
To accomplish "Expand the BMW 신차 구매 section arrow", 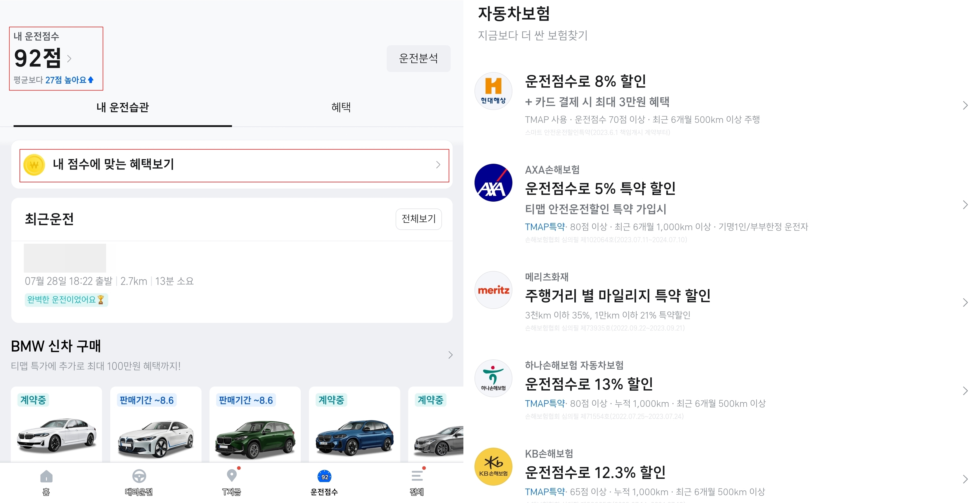I will click(x=450, y=355).
